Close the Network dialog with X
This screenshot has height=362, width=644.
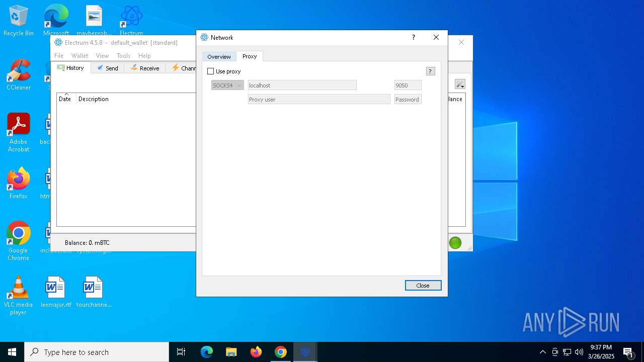436,38
